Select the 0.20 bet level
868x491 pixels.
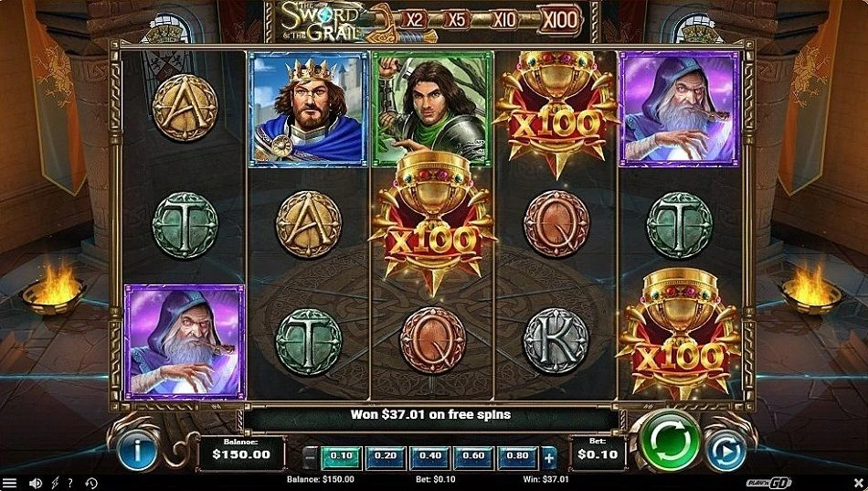[x=386, y=457]
